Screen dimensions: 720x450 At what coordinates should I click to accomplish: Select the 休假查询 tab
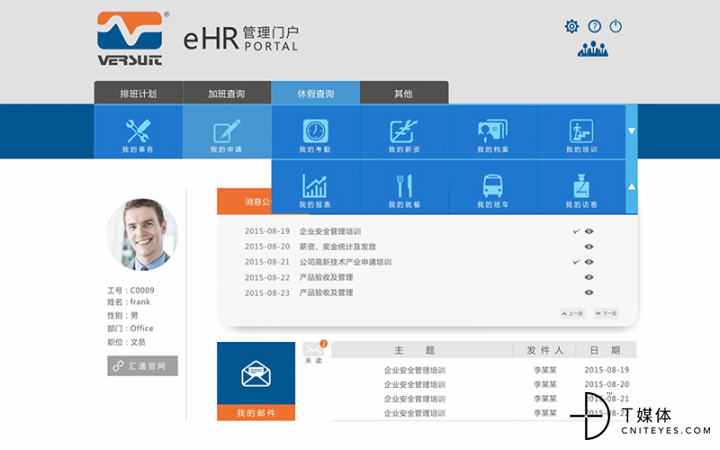315,93
